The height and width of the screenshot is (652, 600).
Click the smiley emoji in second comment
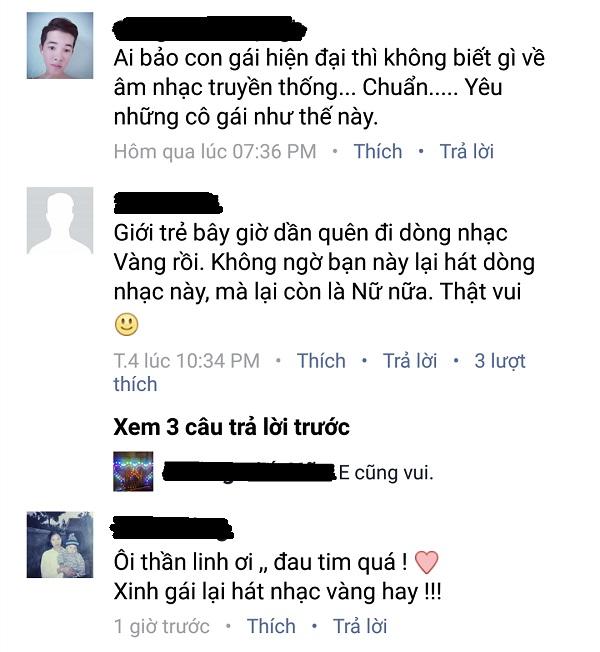[x=126, y=324]
